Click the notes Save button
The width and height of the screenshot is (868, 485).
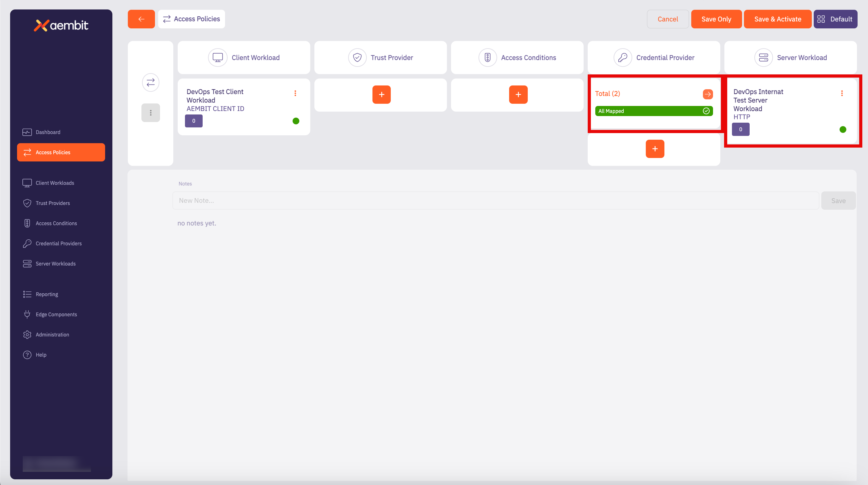point(838,201)
